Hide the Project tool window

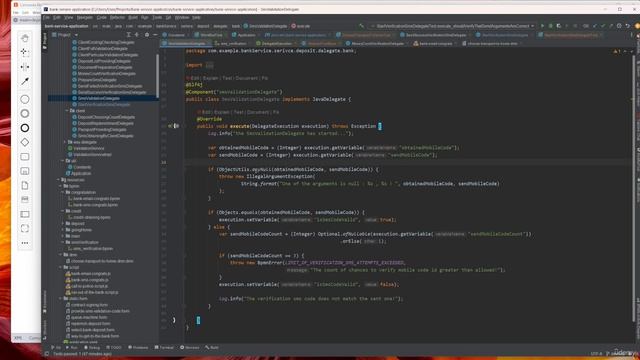155,35
